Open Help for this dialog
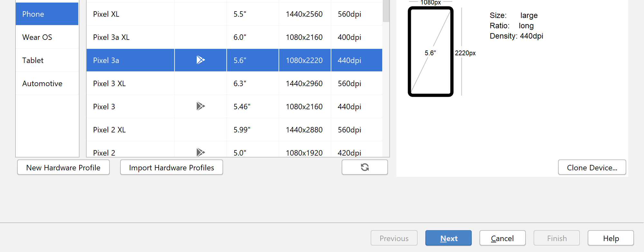 611,238
